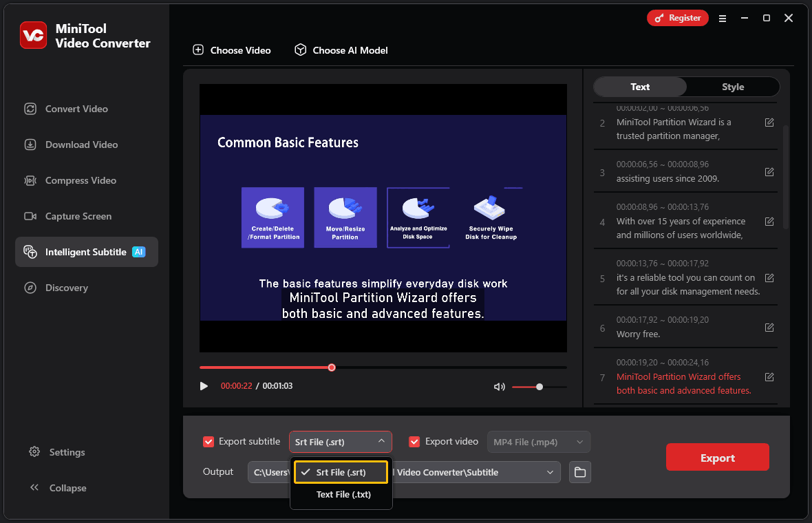Screen dimensions: 812x523
Task: Adjust the volume slider
Action: pyautogui.click(x=539, y=386)
